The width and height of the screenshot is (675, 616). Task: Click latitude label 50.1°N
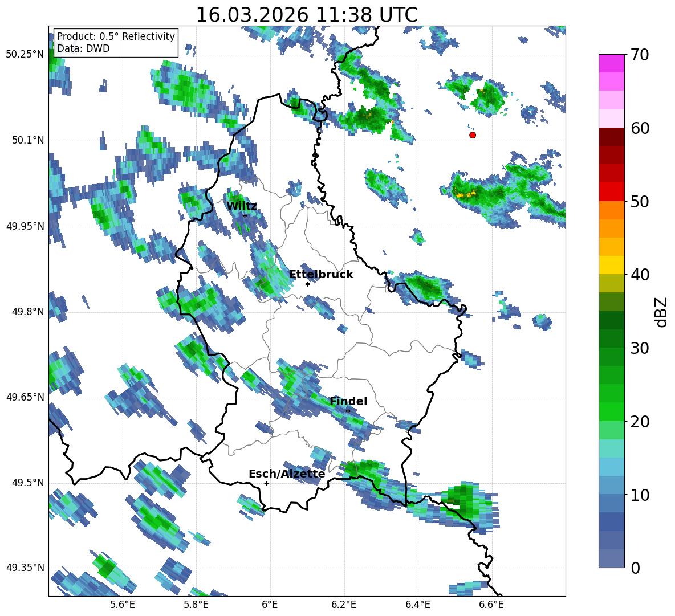[x=27, y=140]
